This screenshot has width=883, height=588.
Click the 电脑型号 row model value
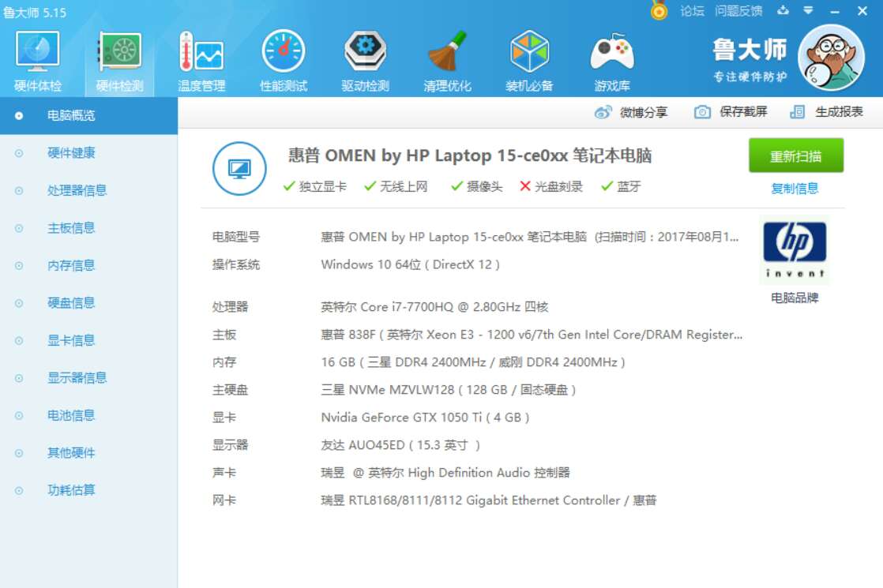point(529,237)
